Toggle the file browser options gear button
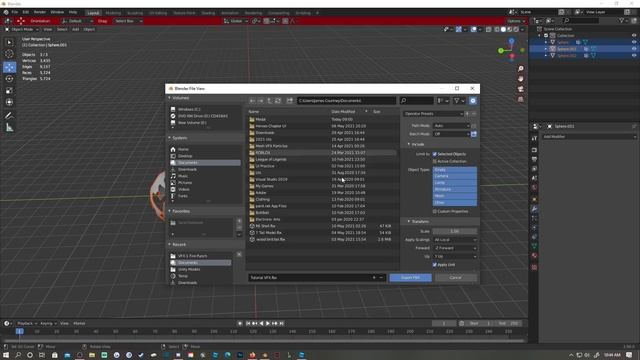This screenshot has width=640, height=360. click(473, 100)
